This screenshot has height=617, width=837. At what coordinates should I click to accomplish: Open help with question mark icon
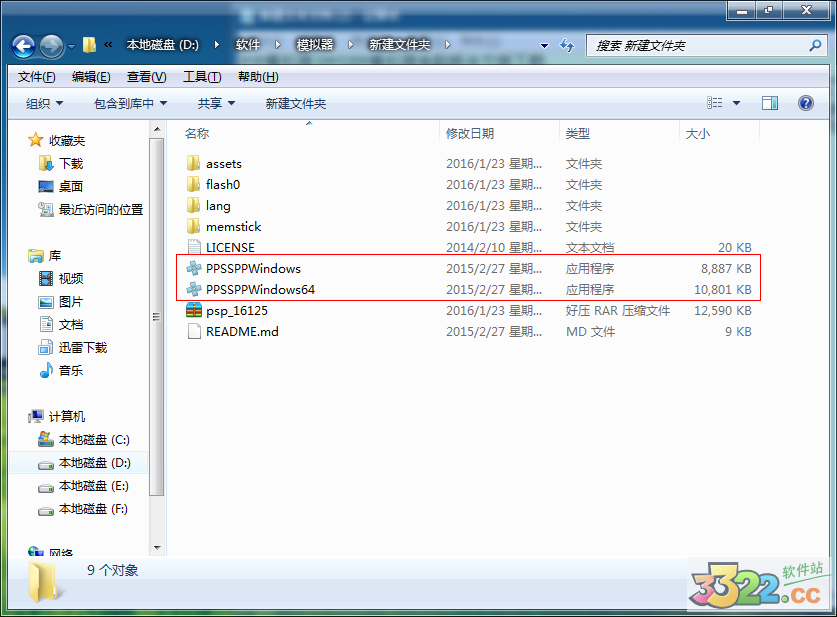click(x=806, y=103)
